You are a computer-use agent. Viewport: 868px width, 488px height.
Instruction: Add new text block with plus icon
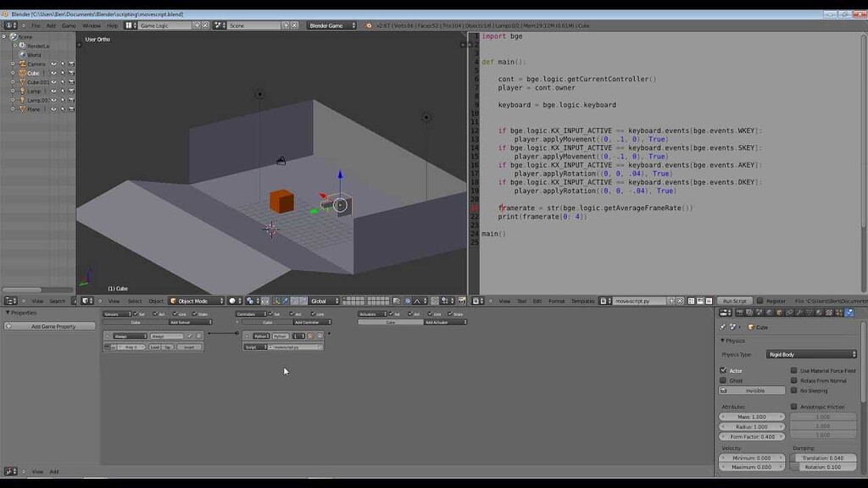(671, 301)
